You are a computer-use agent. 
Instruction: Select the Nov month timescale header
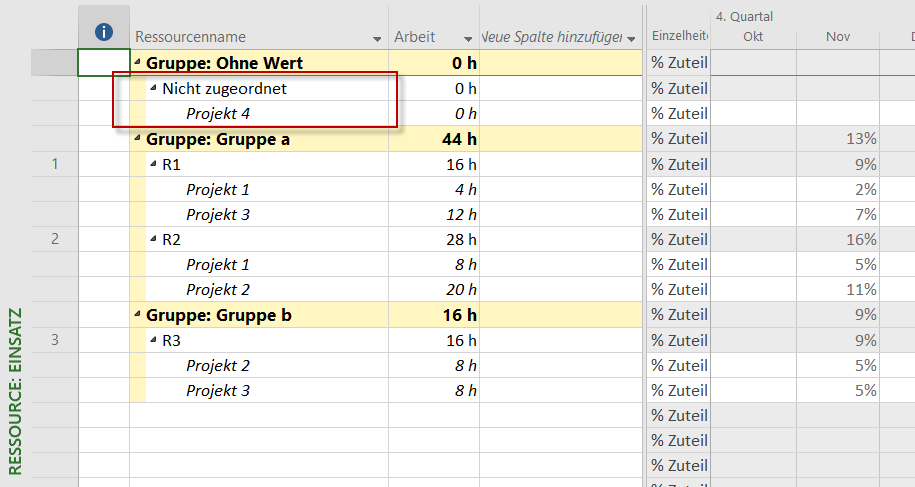tap(838, 37)
